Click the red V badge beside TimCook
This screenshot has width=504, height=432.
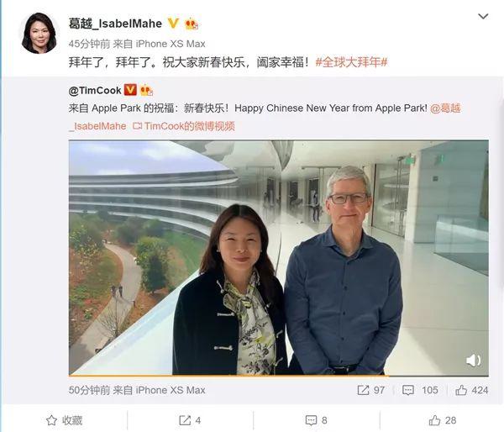(130, 90)
